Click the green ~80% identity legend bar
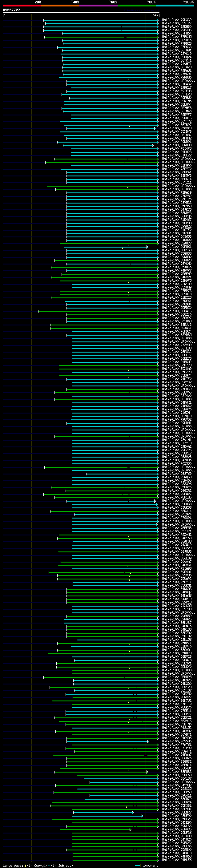 (x=137, y=6)
